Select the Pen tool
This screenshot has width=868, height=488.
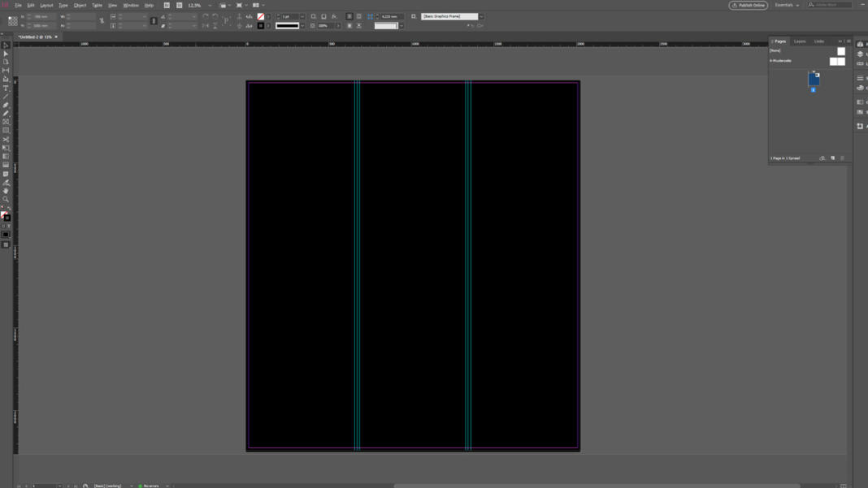[x=5, y=106]
